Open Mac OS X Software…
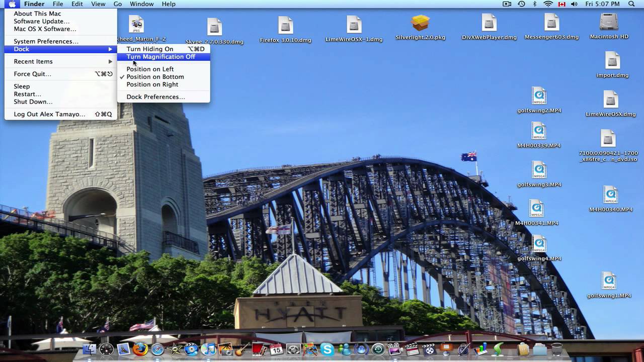 click(x=61, y=29)
